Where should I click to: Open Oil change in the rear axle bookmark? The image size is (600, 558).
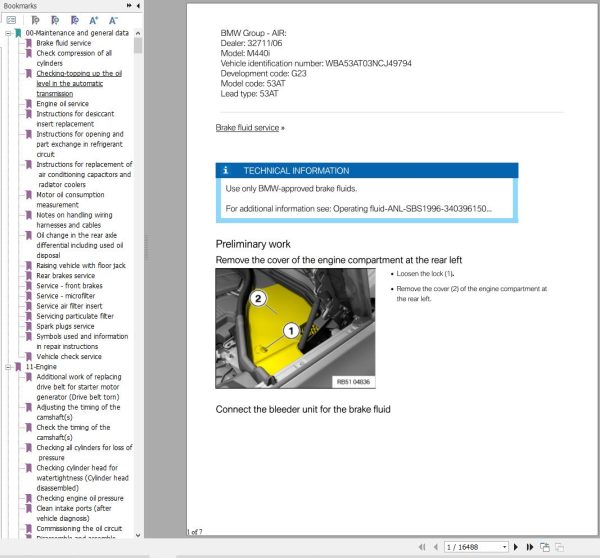coord(80,245)
